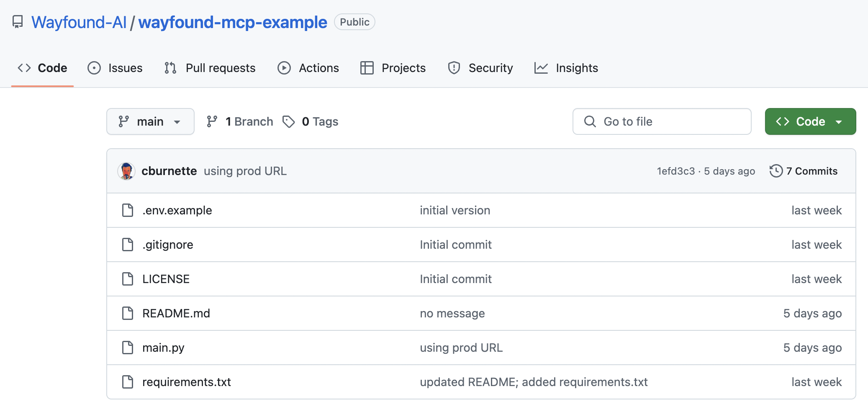Viewport: 868px width, 407px height.
Task: Switch to the Issues tab
Action: [x=115, y=68]
